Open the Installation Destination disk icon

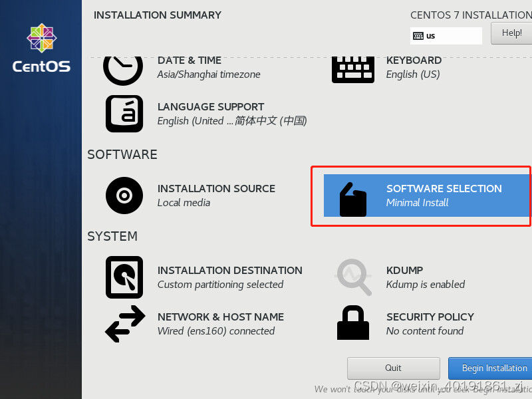pos(124,277)
